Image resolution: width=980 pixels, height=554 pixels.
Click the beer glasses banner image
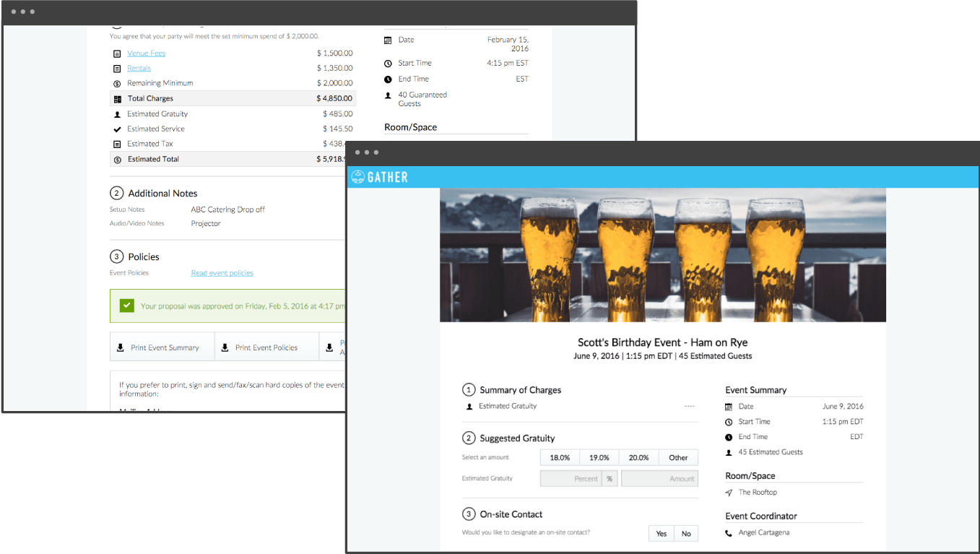pyautogui.click(x=662, y=255)
